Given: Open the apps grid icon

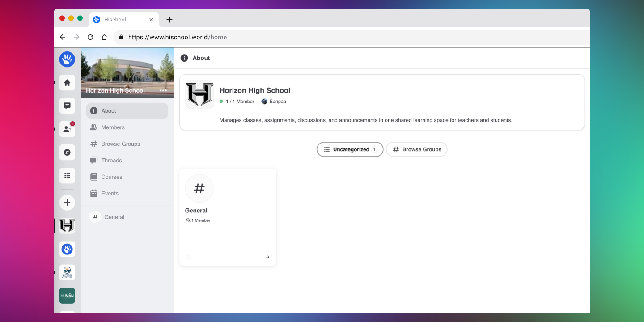Looking at the screenshot, I should [67, 176].
